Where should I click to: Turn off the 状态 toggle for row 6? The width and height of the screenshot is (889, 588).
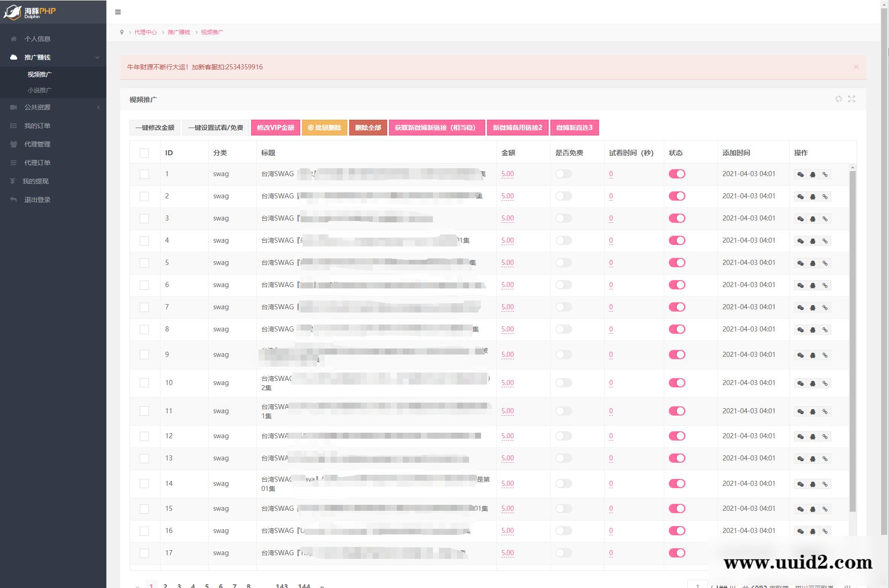[x=677, y=285]
